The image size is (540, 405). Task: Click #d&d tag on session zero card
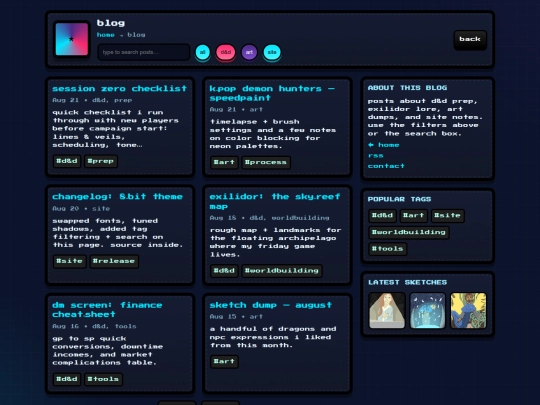67,161
